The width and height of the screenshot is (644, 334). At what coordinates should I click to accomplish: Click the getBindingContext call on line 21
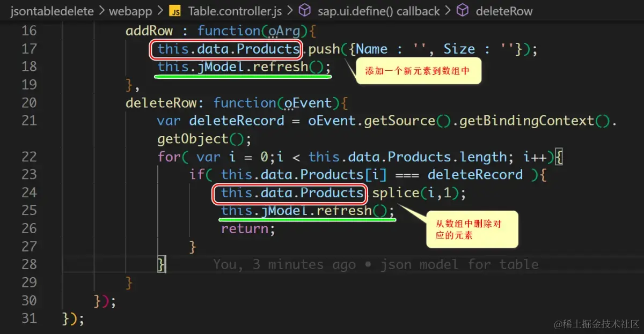point(527,121)
